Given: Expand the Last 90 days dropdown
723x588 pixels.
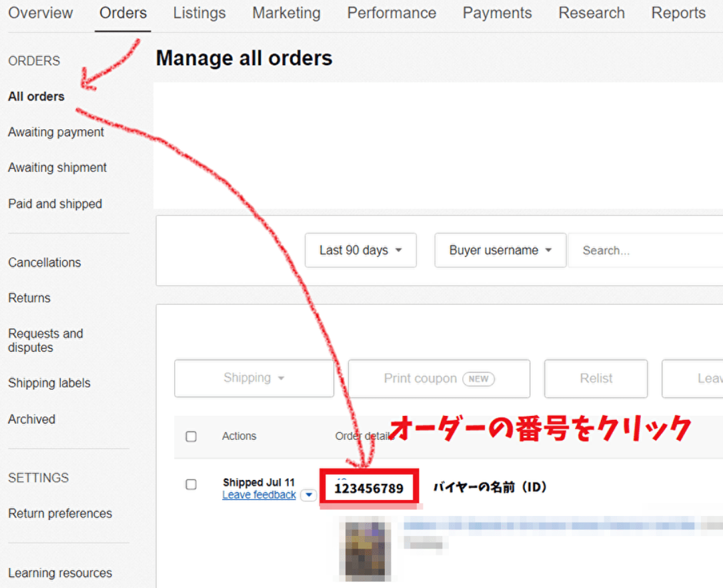Looking at the screenshot, I should coord(361,250).
